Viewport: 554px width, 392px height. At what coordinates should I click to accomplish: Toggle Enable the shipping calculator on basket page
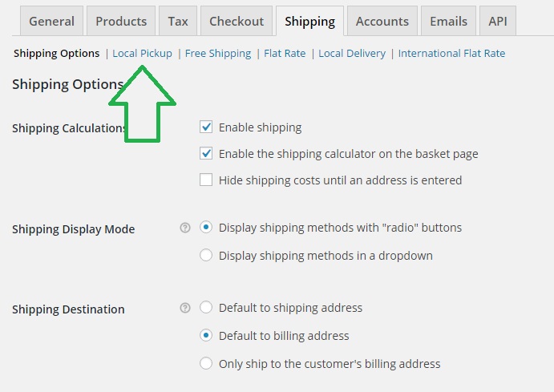coord(206,153)
